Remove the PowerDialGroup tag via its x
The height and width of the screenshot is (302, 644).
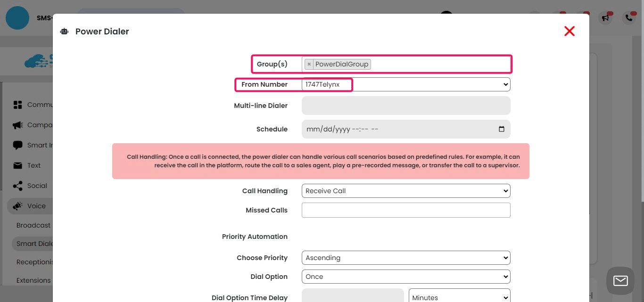tap(309, 64)
